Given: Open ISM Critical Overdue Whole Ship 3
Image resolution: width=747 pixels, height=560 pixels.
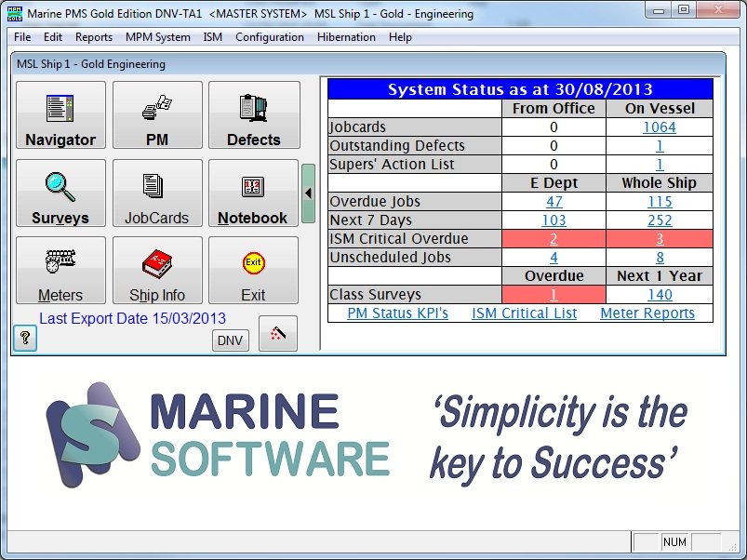Looking at the screenshot, I should click(660, 238).
